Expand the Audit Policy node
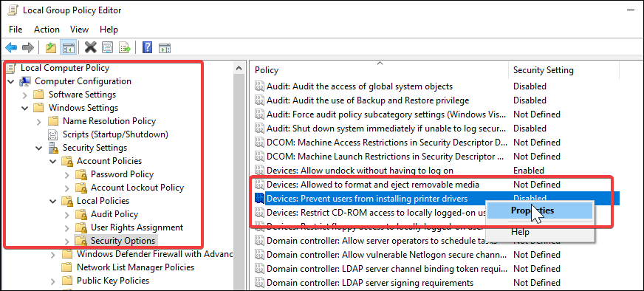This screenshot has width=644, height=291. coord(67,214)
